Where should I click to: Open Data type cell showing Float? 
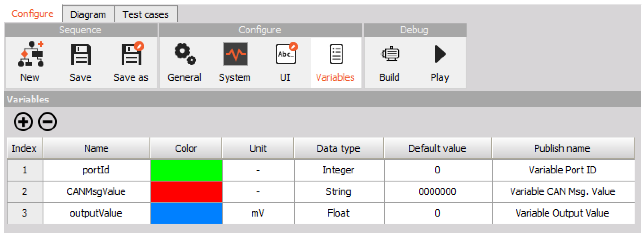click(x=338, y=213)
